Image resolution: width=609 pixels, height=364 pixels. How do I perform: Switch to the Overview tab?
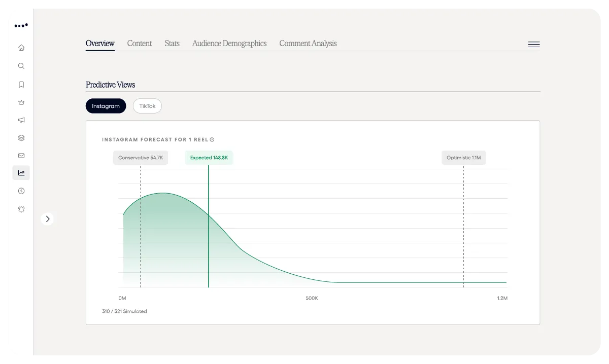pos(100,44)
